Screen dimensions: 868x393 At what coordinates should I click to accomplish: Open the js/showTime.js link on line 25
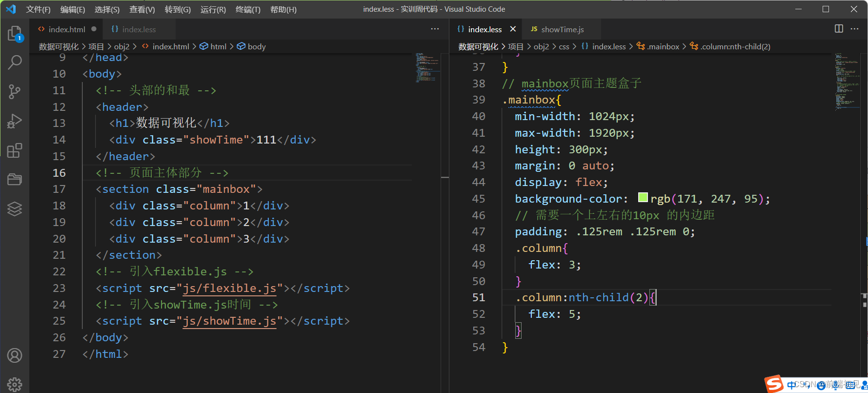[229, 321]
